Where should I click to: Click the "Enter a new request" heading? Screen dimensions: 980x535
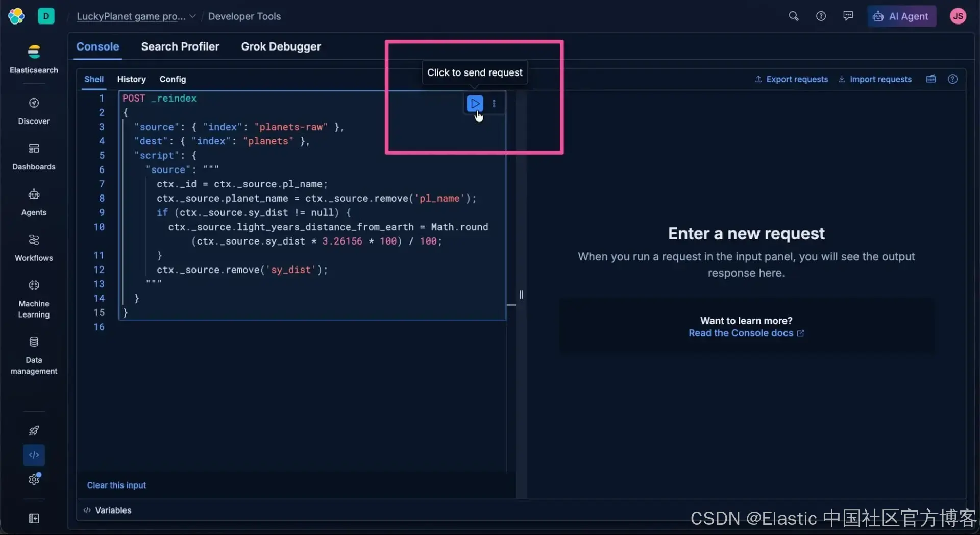746,233
